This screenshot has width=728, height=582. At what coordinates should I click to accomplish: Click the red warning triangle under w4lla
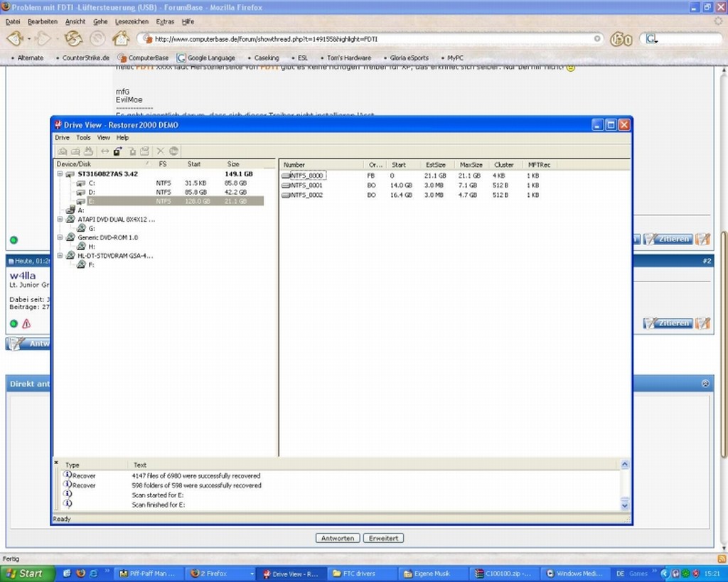[26, 324]
